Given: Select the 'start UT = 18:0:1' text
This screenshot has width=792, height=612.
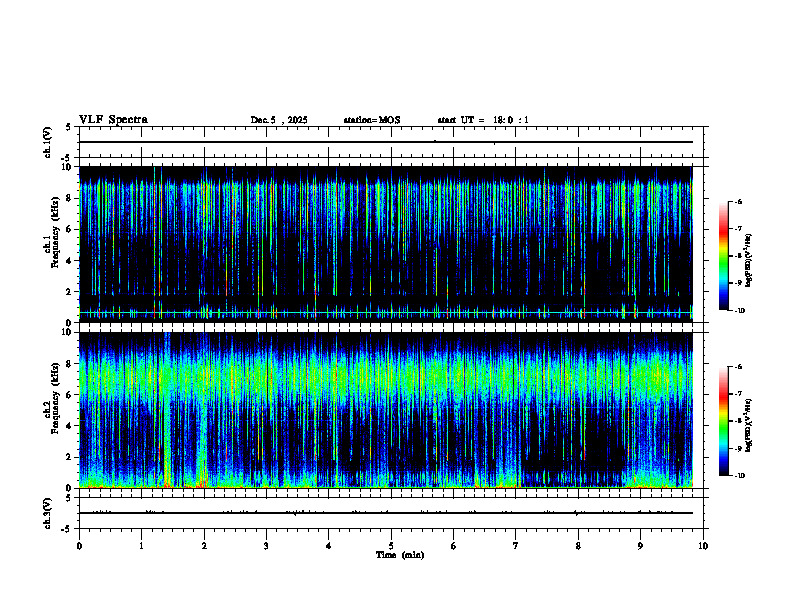Looking at the screenshot, I should (483, 120).
